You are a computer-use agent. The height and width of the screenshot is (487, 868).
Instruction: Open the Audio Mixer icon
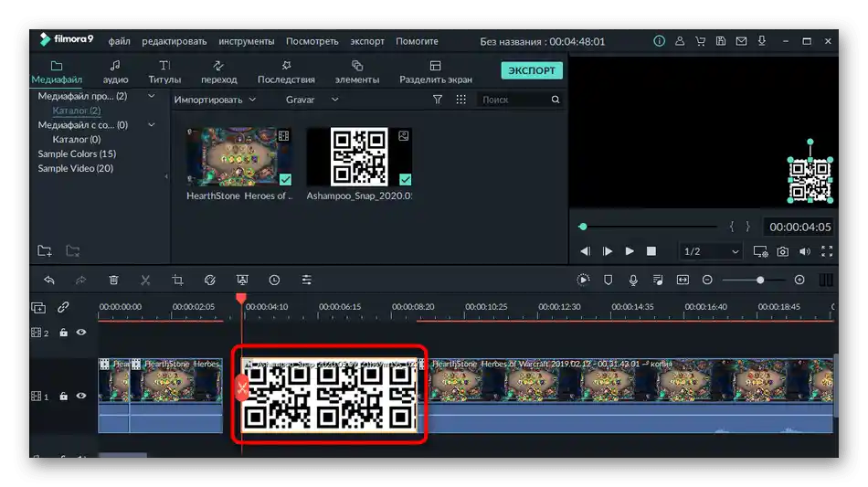(x=658, y=280)
